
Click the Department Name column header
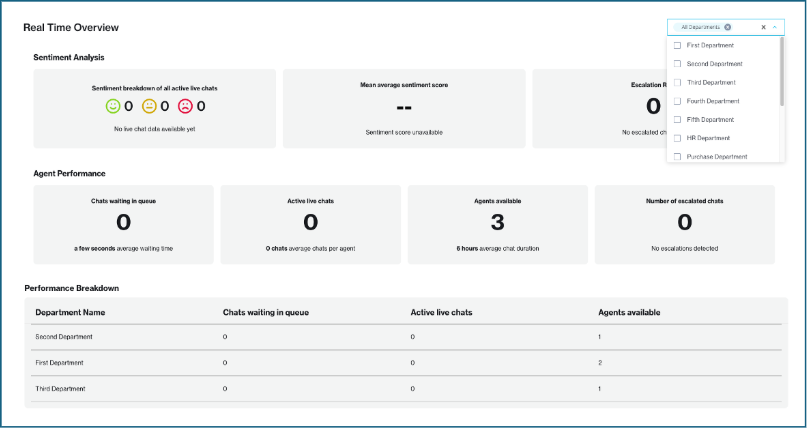pos(70,313)
